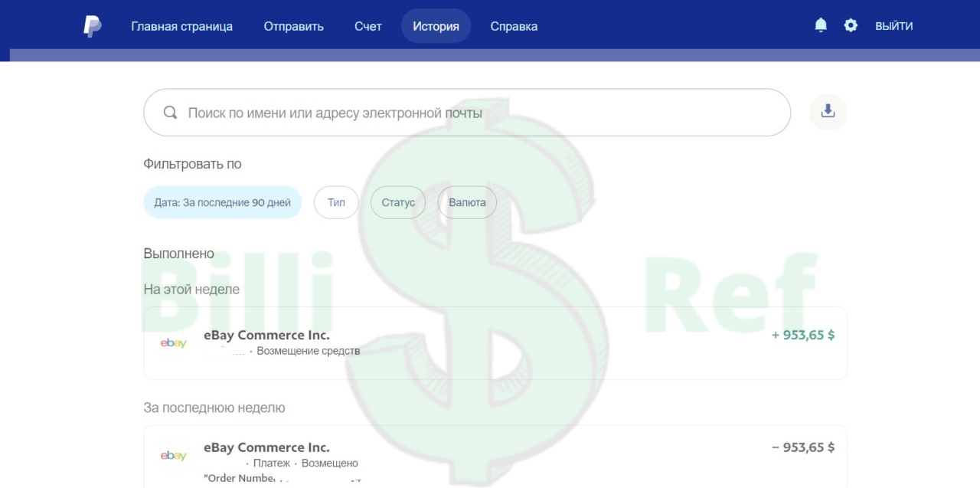Open settings via the gear icon
Image resolution: width=980 pixels, height=488 pixels.
[x=851, y=25]
